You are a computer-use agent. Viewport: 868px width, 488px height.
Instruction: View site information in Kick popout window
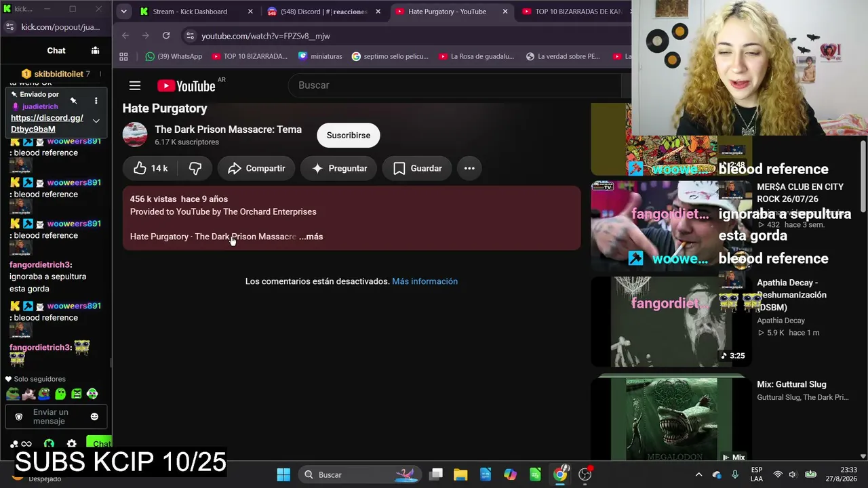[9, 26]
